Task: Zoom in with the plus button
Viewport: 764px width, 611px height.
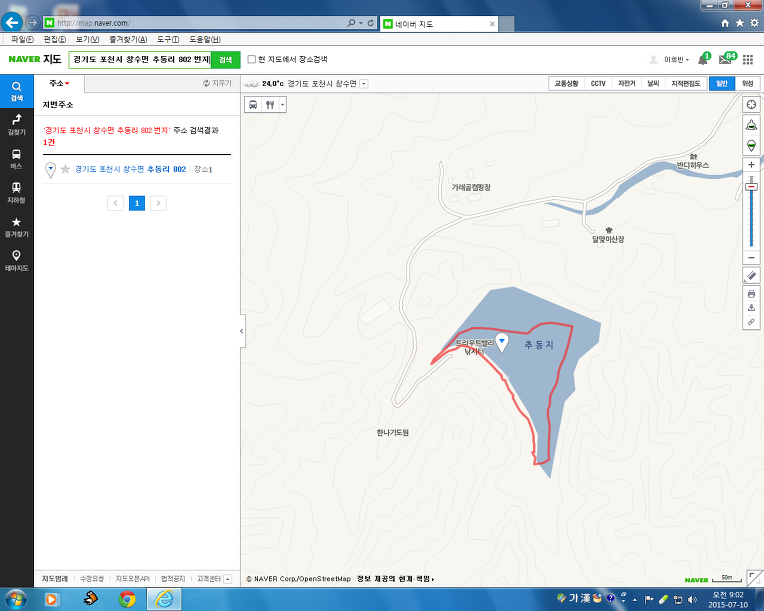Action: [x=751, y=165]
